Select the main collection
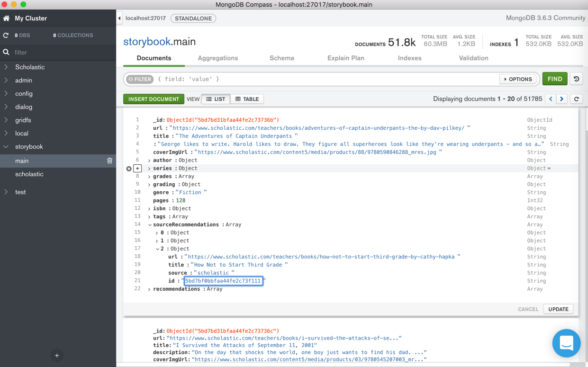588x367 pixels. 22,161
